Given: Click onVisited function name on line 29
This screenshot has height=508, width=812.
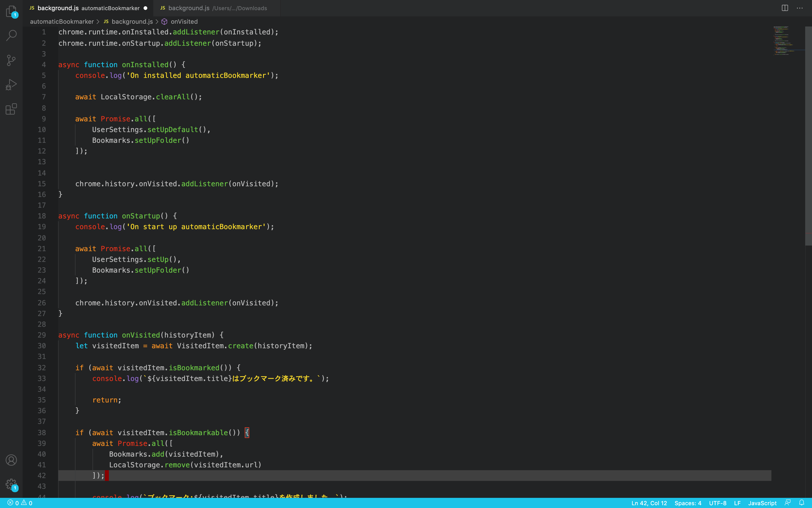Looking at the screenshot, I should click(141, 335).
